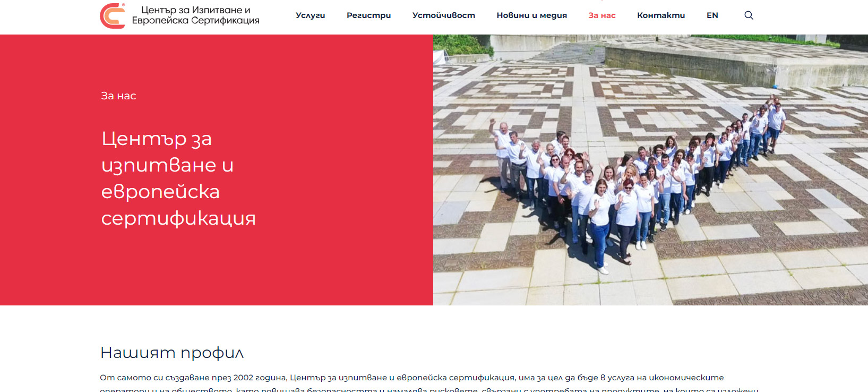This screenshot has height=392, width=868.
Task: Switch site language to EN
Action: point(712,15)
